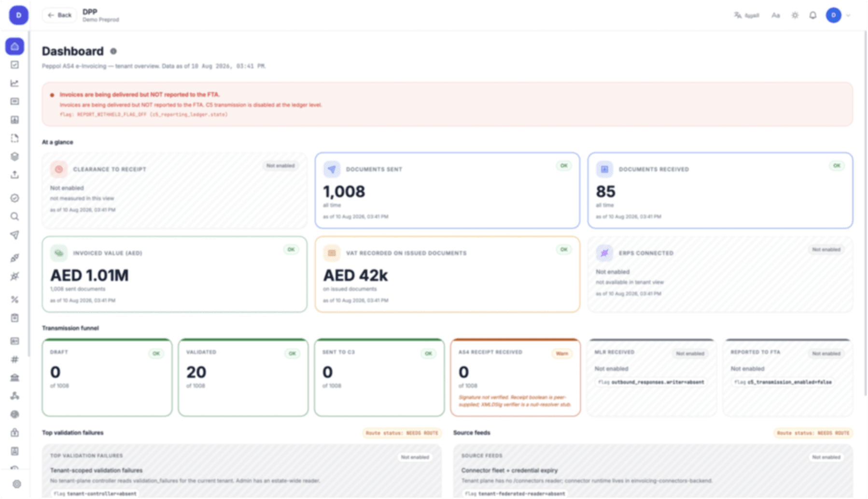Click the 'AED 1.01M' invoiced value
Viewport: 868px width, 499px height.
pos(90,275)
